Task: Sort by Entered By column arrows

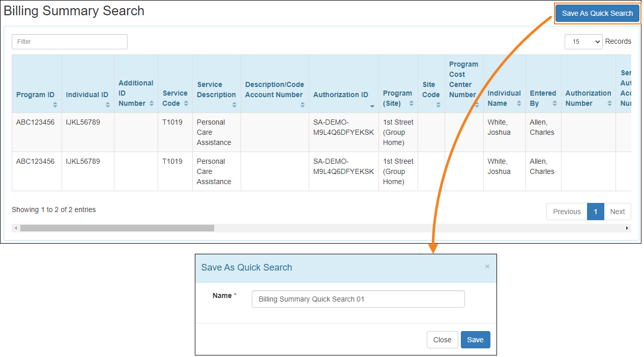Action: pyautogui.click(x=555, y=103)
